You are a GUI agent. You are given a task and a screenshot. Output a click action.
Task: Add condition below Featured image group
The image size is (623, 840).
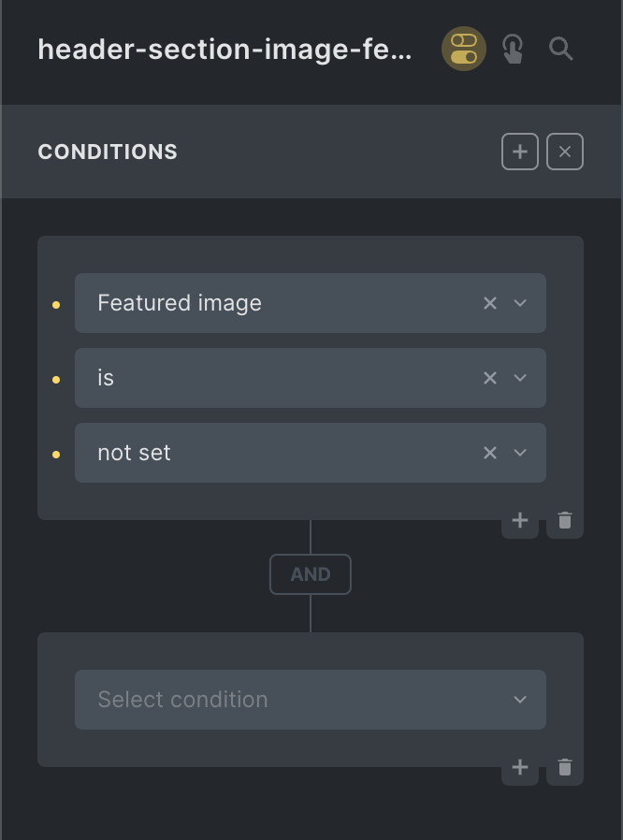click(519, 520)
